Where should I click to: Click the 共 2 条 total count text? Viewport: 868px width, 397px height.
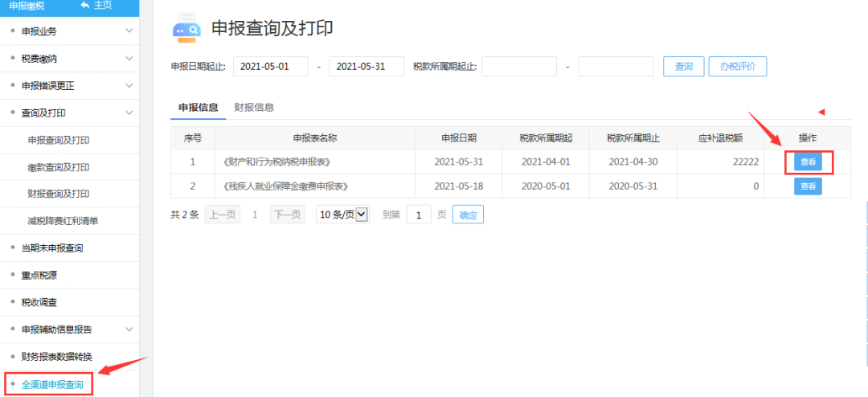(x=184, y=215)
